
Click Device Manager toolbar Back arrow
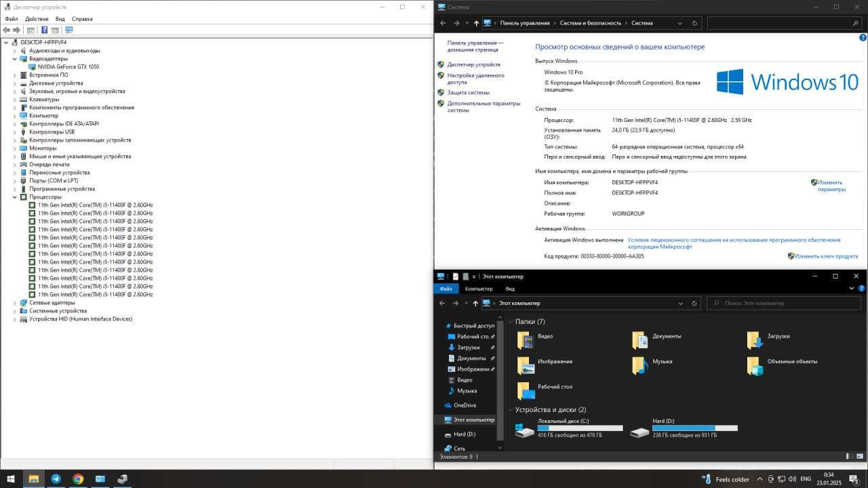(7, 30)
